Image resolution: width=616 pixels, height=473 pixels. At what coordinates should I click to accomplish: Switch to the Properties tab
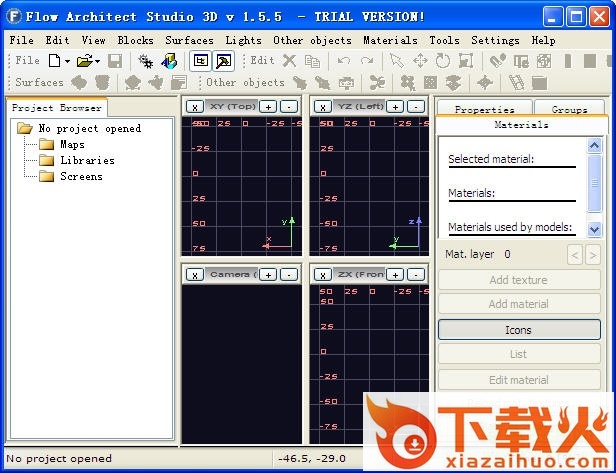[x=484, y=110]
